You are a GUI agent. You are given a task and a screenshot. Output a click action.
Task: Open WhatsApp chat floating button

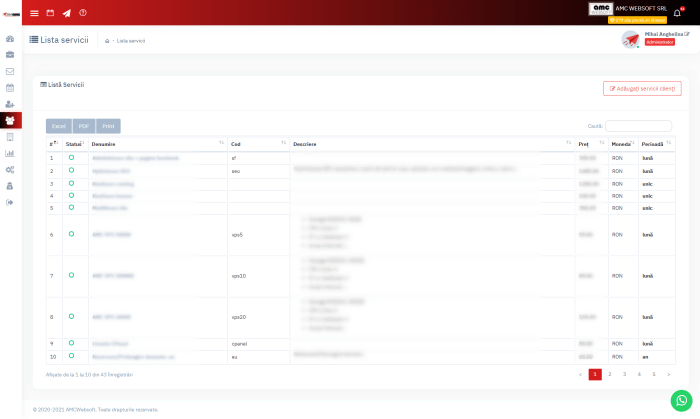point(680,399)
